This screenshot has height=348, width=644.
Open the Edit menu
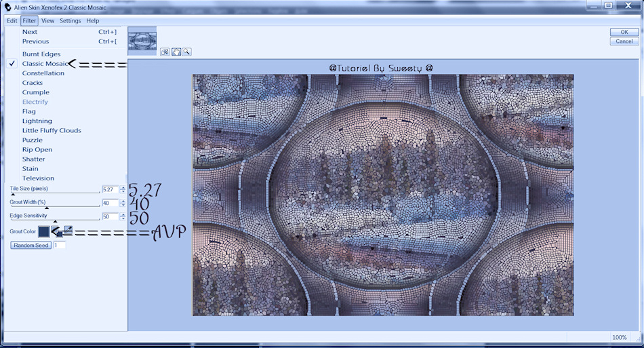12,20
